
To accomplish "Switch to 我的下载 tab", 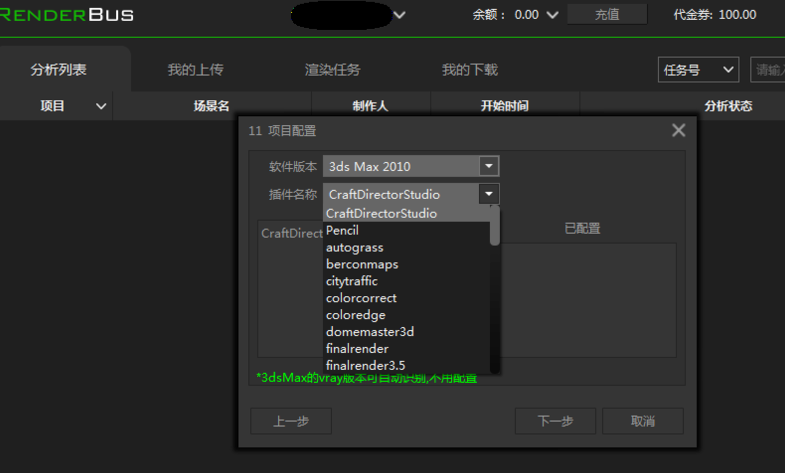I will point(470,70).
